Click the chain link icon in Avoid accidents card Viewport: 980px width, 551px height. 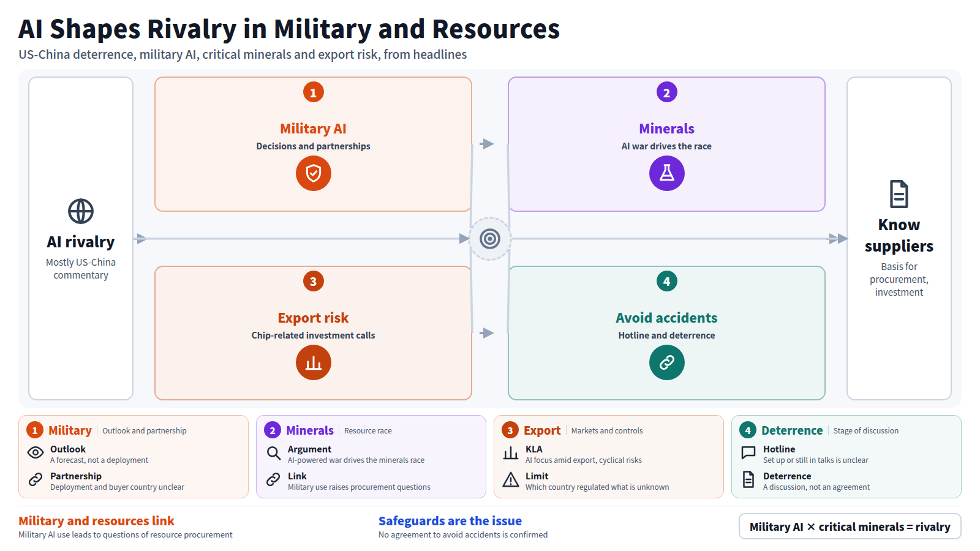(x=667, y=362)
